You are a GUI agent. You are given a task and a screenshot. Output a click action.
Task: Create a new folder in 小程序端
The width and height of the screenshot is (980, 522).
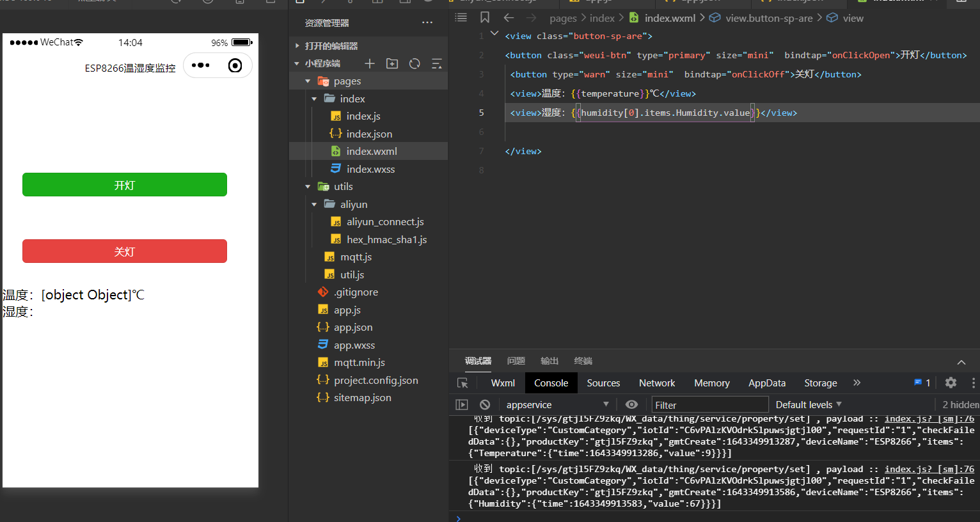pyautogui.click(x=392, y=63)
